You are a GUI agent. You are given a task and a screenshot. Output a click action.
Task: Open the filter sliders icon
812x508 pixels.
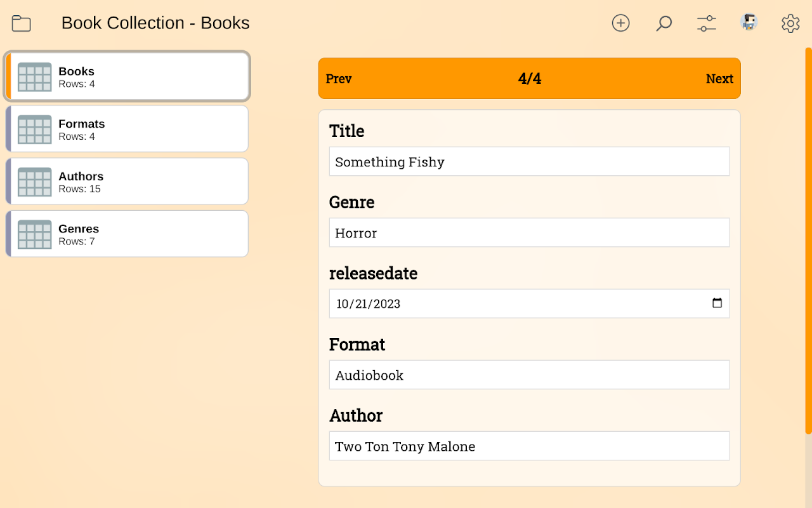pyautogui.click(x=706, y=23)
